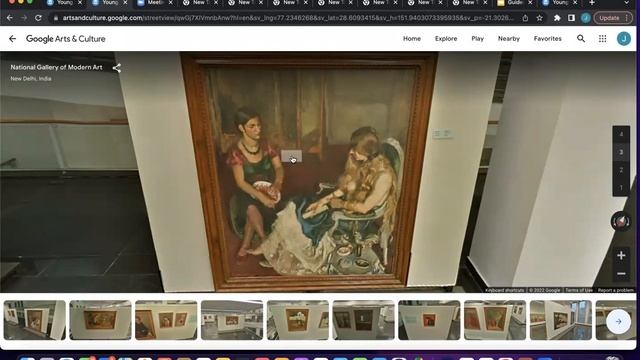The height and width of the screenshot is (360, 640).
Task: Click the Update button in Chrome
Action: coord(612,18)
